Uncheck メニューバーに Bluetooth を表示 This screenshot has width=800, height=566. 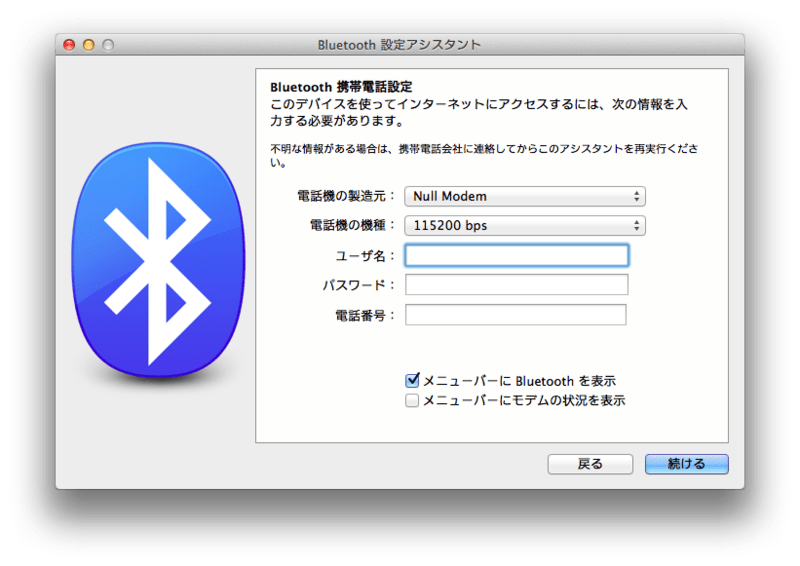[412, 381]
